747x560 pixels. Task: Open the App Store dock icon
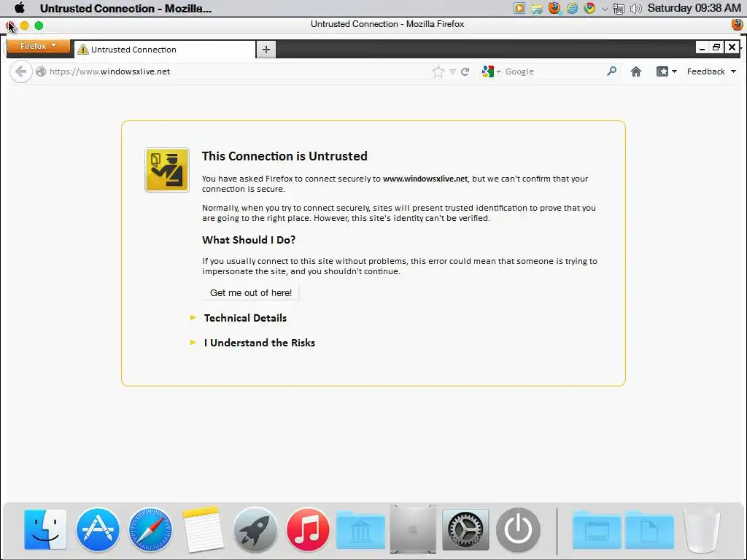98,529
